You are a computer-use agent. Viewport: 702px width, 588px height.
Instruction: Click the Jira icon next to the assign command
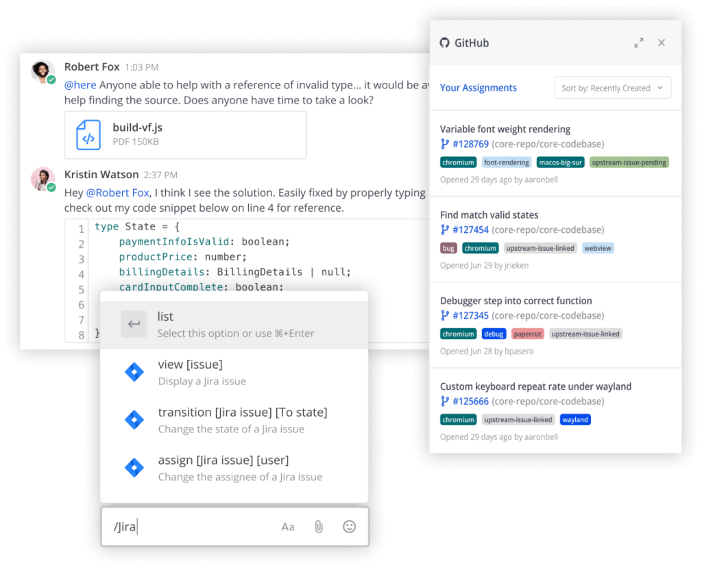(x=134, y=467)
